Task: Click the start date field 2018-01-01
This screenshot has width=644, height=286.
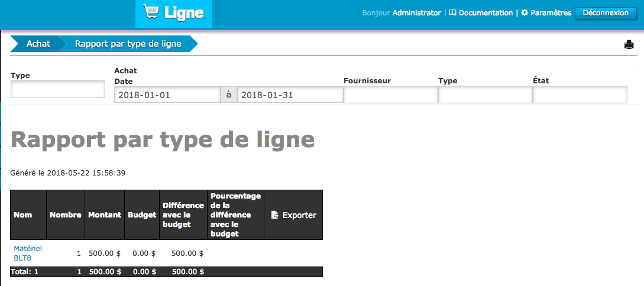Action: point(167,95)
